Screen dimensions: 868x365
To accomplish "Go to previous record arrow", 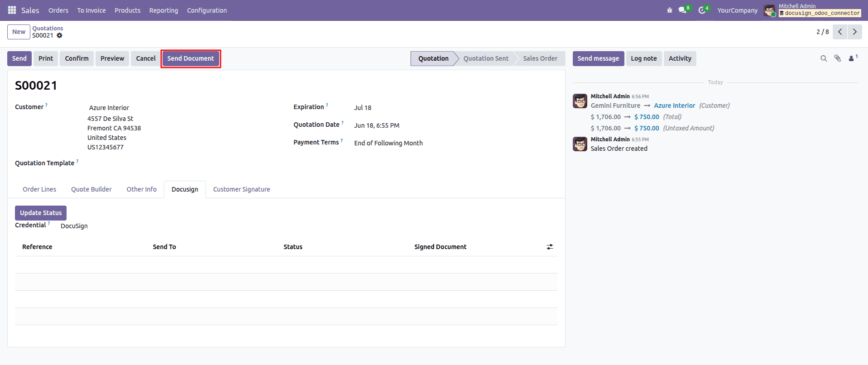I will coord(840,32).
